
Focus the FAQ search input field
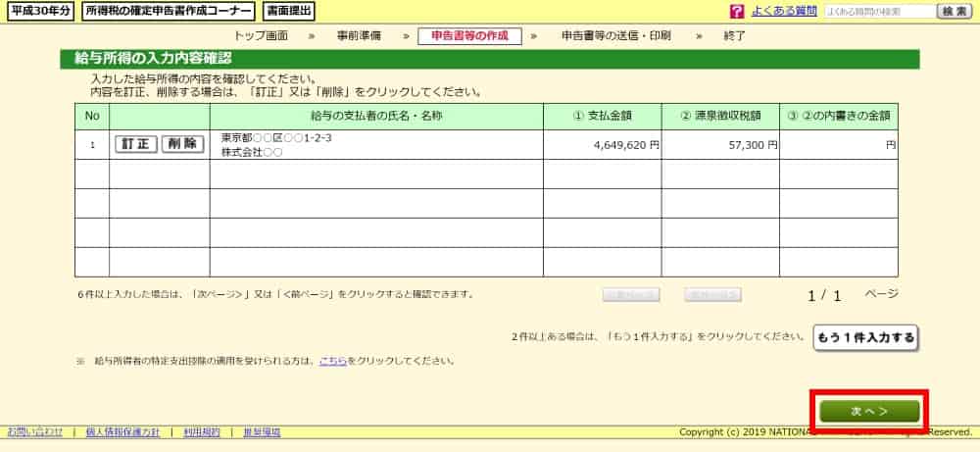(879, 12)
